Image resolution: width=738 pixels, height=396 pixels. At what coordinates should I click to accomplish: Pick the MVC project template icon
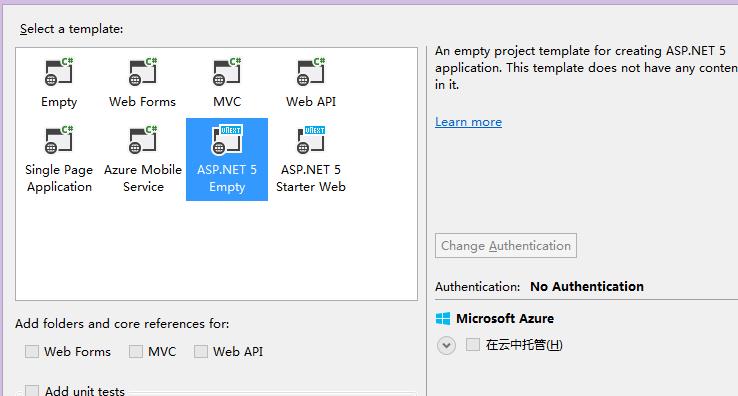(227, 72)
